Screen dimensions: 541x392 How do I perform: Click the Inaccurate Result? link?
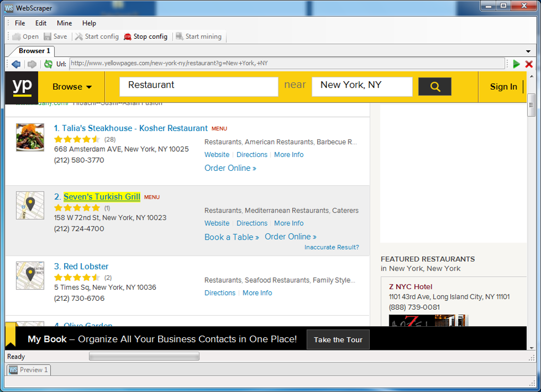click(331, 247)
